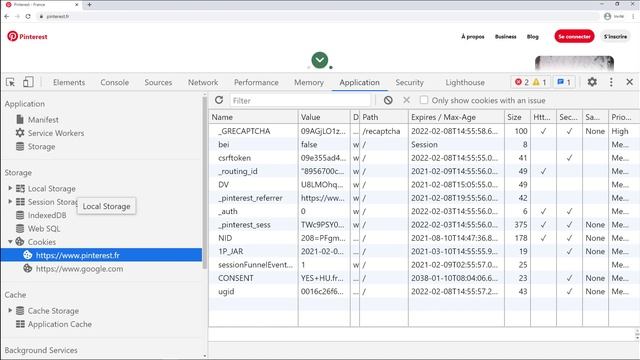Click the Cookies cookie icon

(20, 242)
